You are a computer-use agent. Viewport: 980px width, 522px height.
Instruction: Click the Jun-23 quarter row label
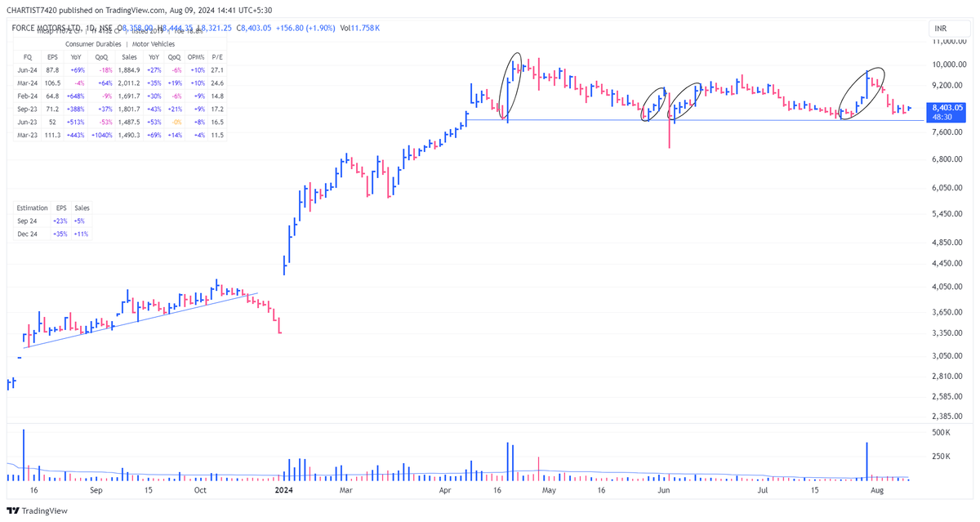[28, 122]
